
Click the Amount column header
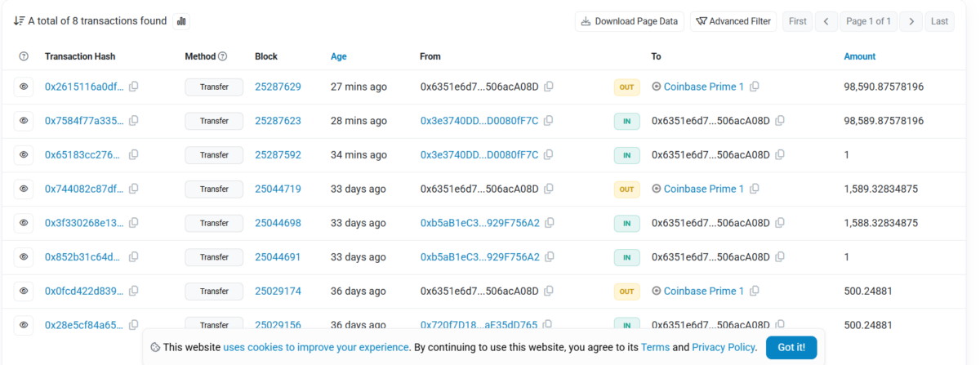tap(859, 56)
